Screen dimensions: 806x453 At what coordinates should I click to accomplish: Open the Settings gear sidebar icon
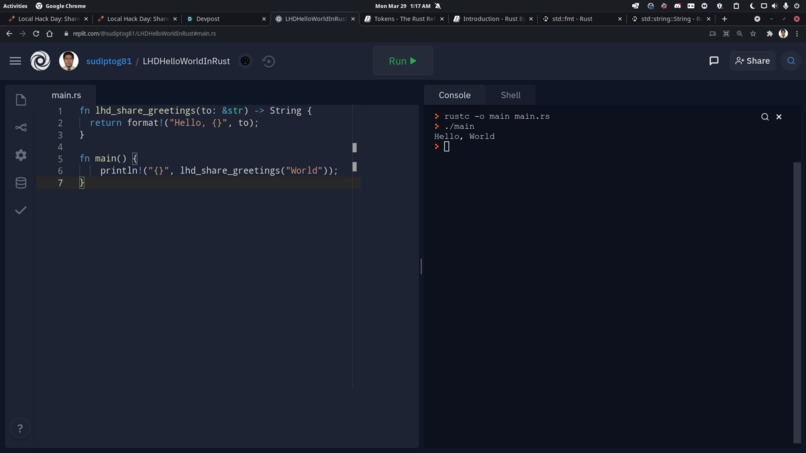coord(21,155)
